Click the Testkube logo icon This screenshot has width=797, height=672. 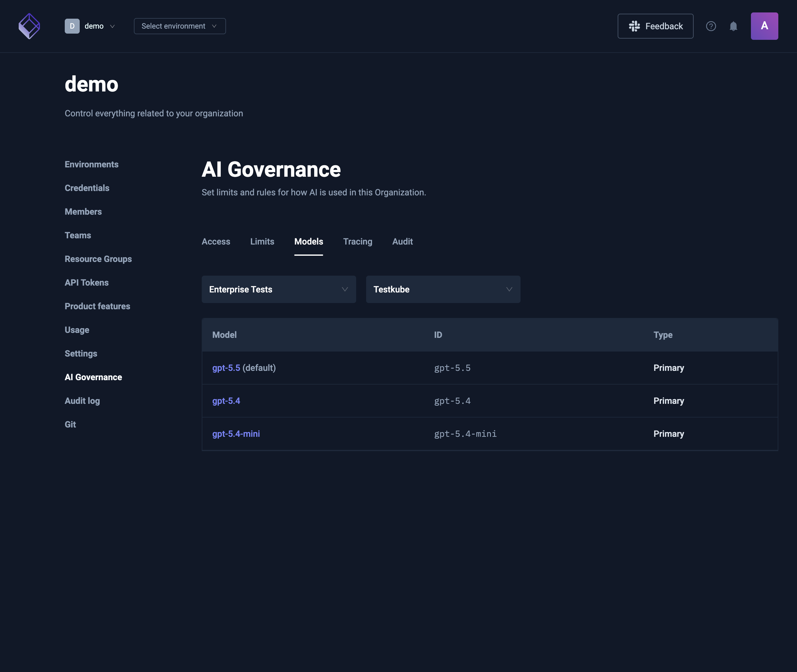[29, 26]
